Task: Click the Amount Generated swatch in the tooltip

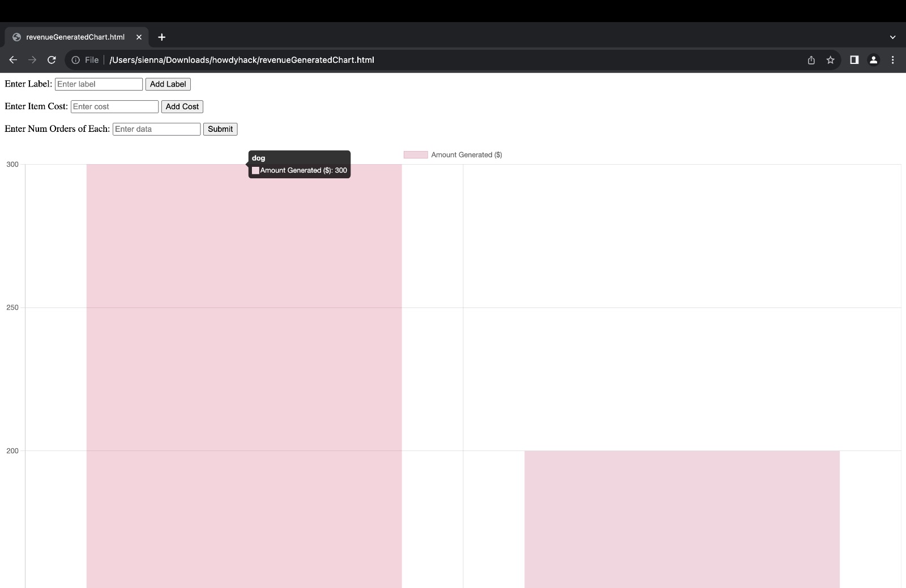Action: point(256,170)
